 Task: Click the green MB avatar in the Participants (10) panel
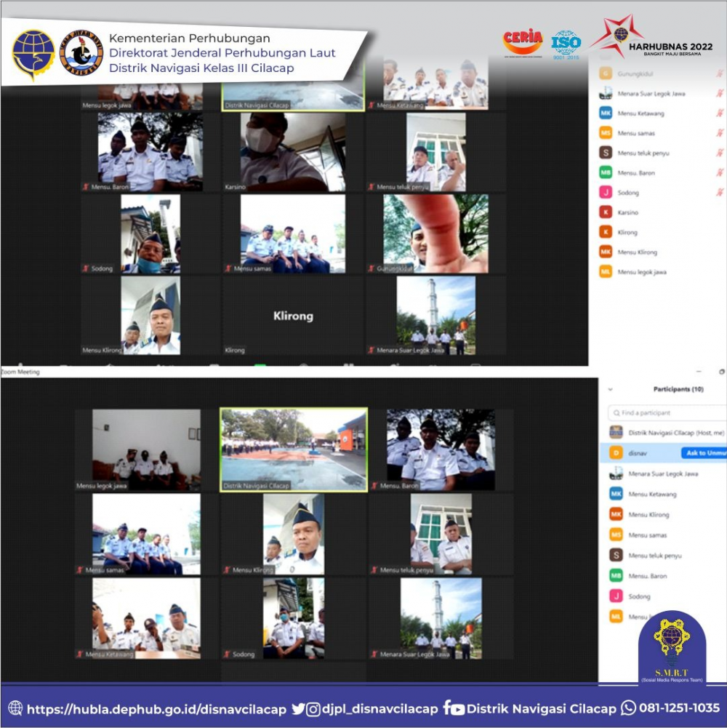point(616,576)
